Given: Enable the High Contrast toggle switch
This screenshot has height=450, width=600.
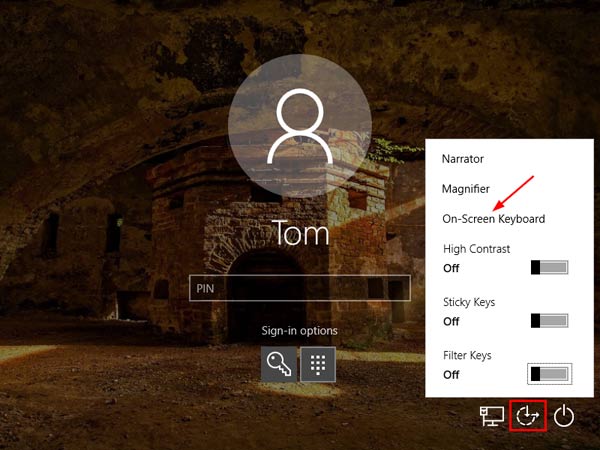Looking at the screenshot, I should point(549,268).
